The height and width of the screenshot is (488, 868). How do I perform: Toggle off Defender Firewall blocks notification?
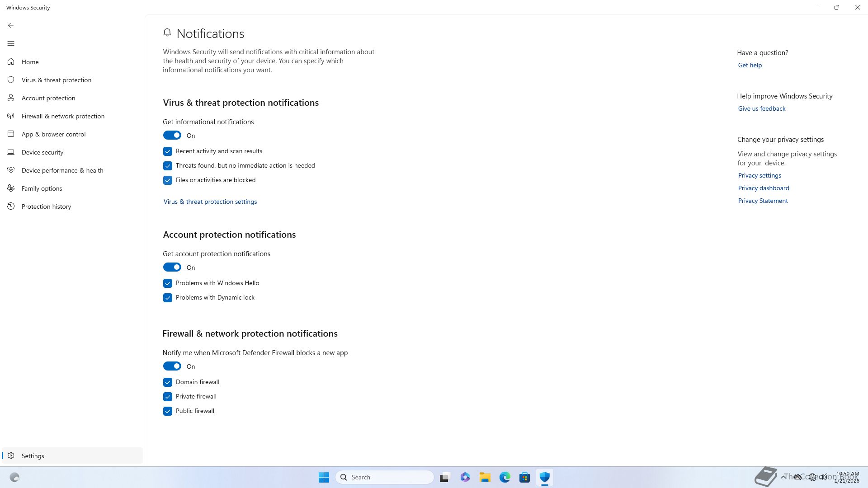tap(172, 366)
